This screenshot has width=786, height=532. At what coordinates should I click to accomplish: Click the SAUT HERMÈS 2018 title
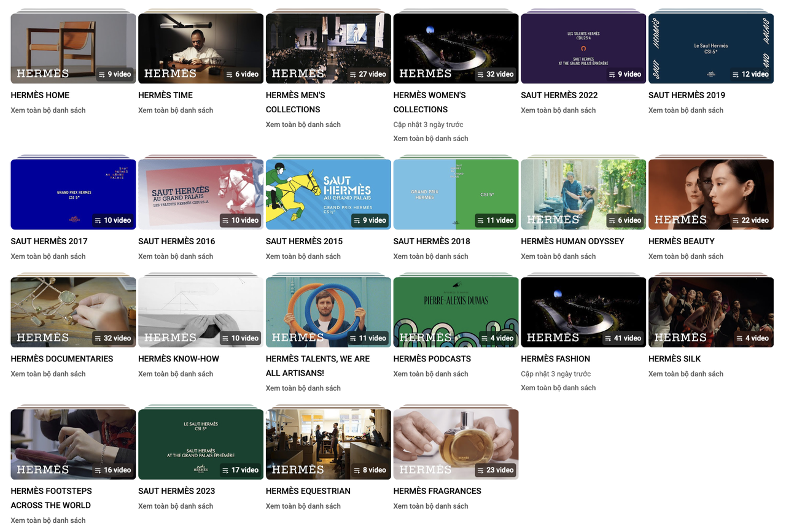pyautogui.click(x=432, y=241)
